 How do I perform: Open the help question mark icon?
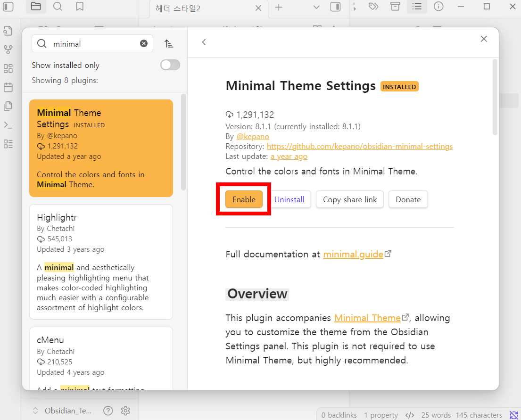[x=108, y=411]
